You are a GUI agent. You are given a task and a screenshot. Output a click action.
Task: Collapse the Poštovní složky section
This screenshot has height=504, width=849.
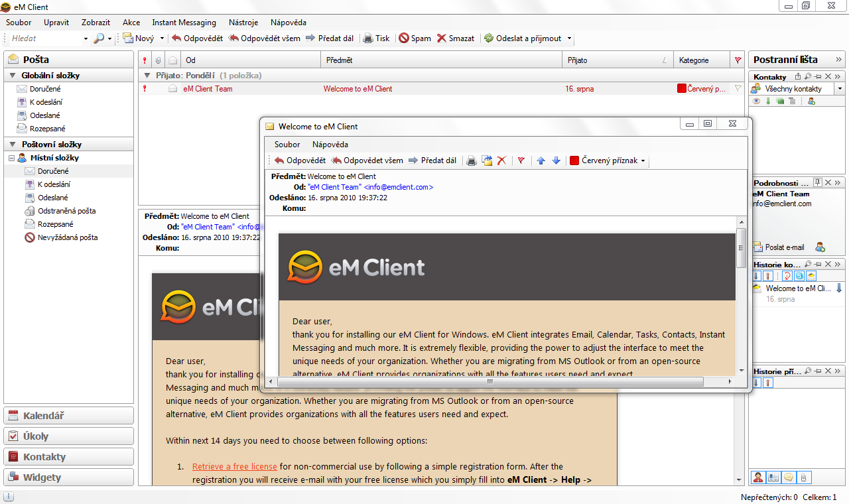[x=13, y=145]
